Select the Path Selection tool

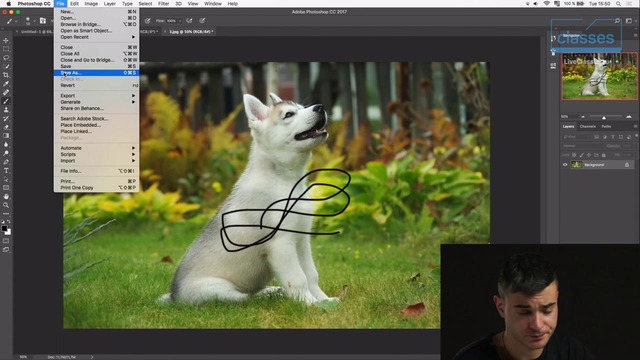coord(6,179)
